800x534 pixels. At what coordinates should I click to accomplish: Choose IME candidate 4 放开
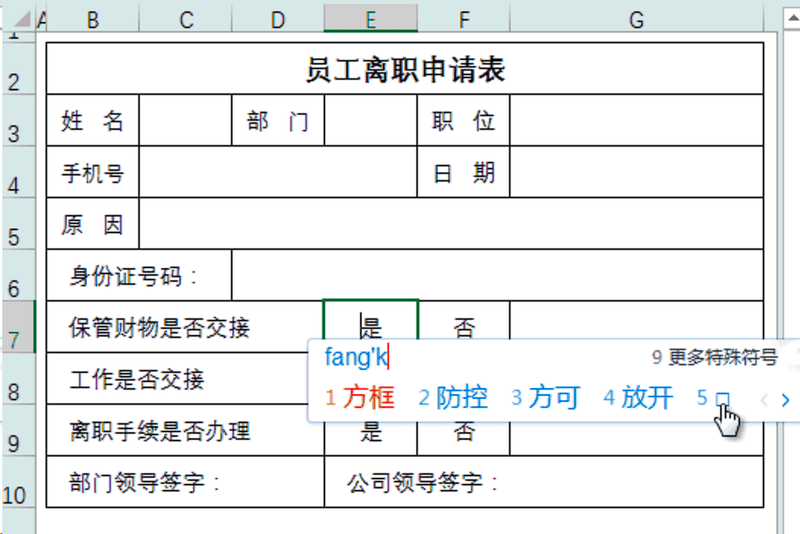[x=638, y=397]
